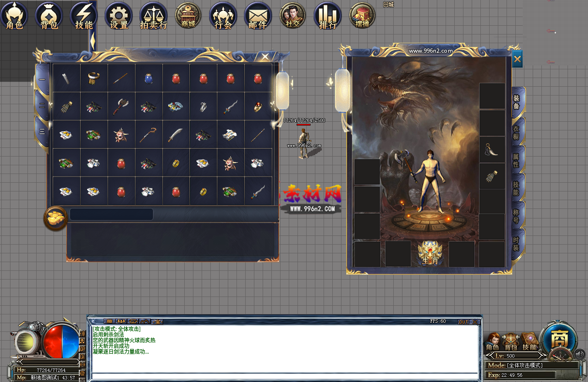Click the Mode 全体攻击模式 attack mode label
The height and width of the screenshot is (382, 588).
pyautogui.click(x=533, y=365)
